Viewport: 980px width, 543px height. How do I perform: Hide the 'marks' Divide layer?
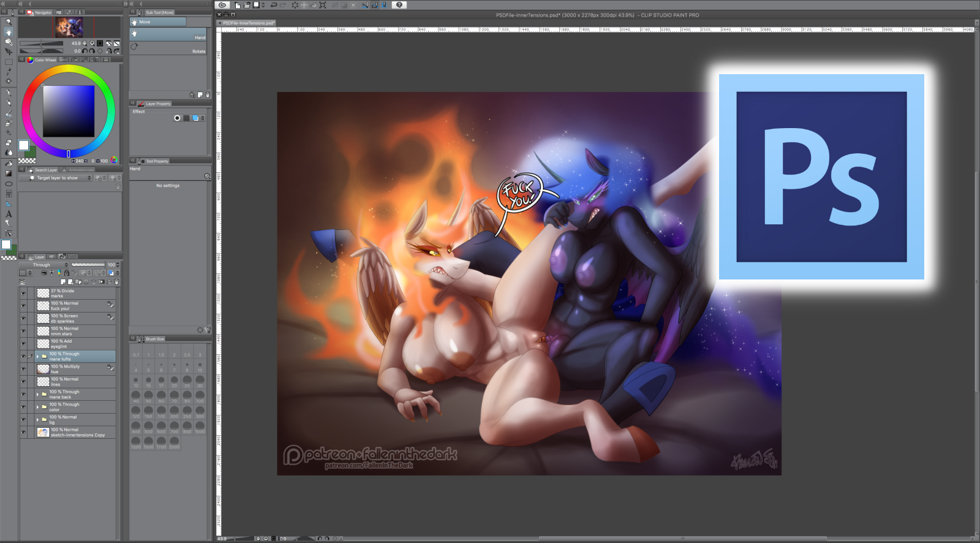(23, 294)
